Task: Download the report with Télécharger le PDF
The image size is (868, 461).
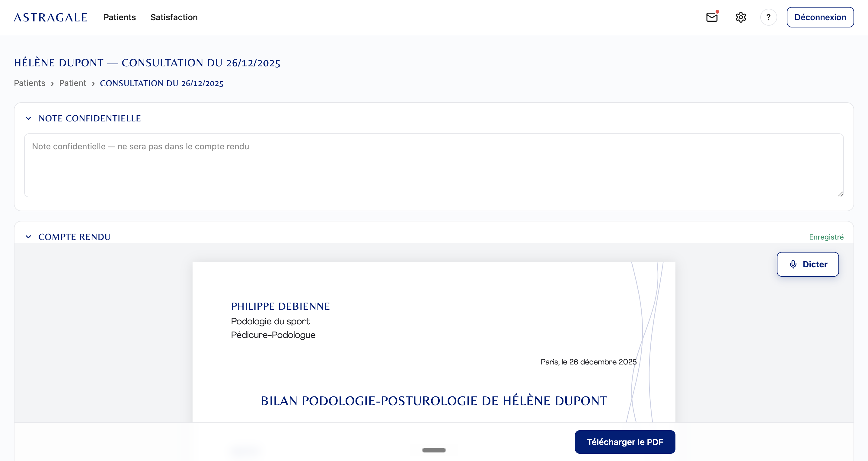Action: [x=625, y=442]
